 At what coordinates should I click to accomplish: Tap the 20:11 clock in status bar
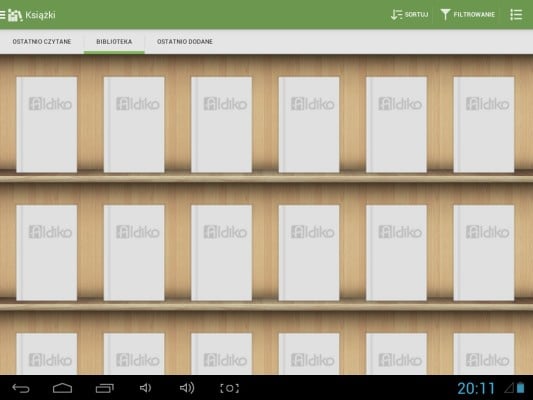[476, 388]
